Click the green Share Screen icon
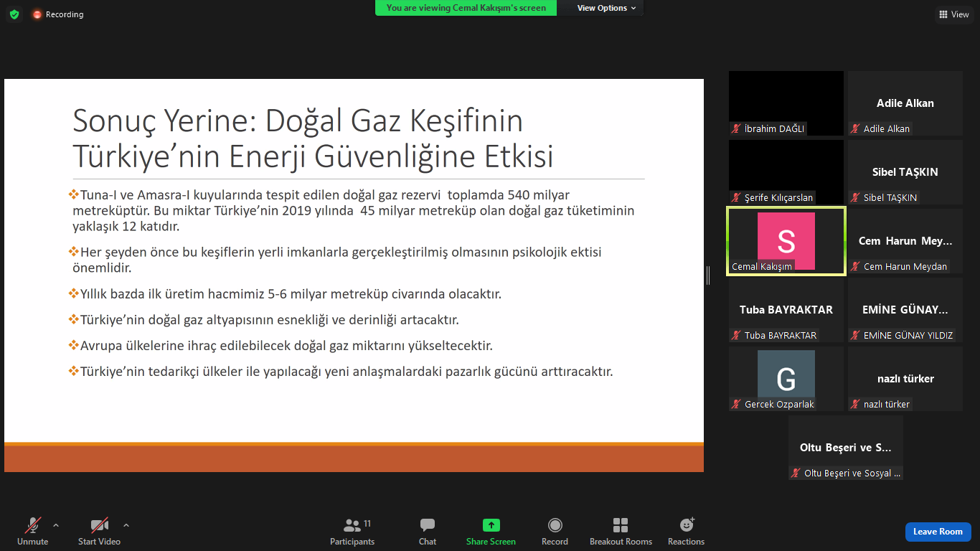Viewport: 980px width, 551px height. coord(491,526)
